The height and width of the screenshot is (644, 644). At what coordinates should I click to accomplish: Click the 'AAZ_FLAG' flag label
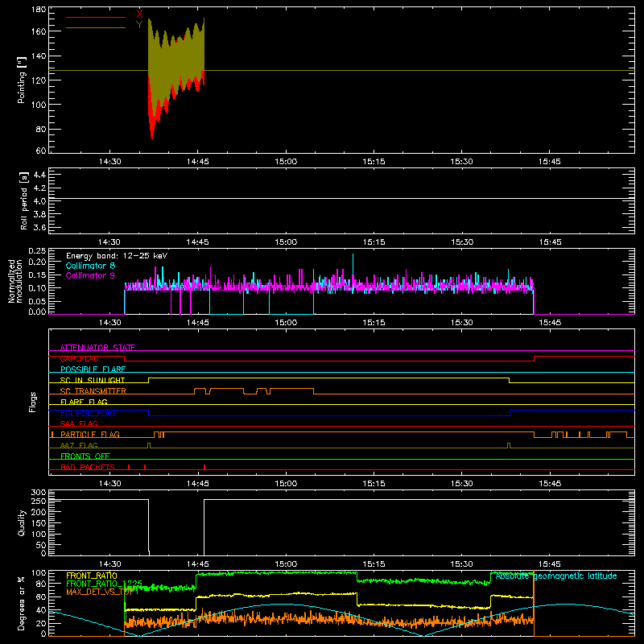(x=79, y=445)
